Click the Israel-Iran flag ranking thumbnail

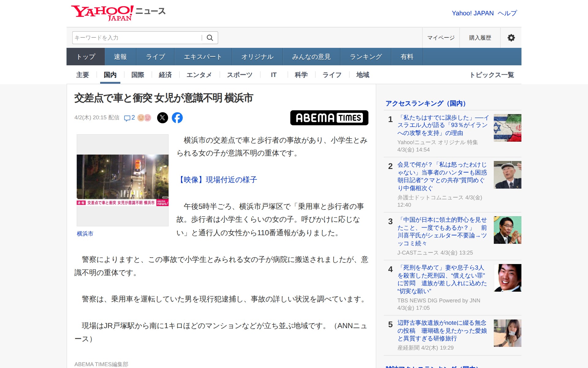[x=507, y=128]
